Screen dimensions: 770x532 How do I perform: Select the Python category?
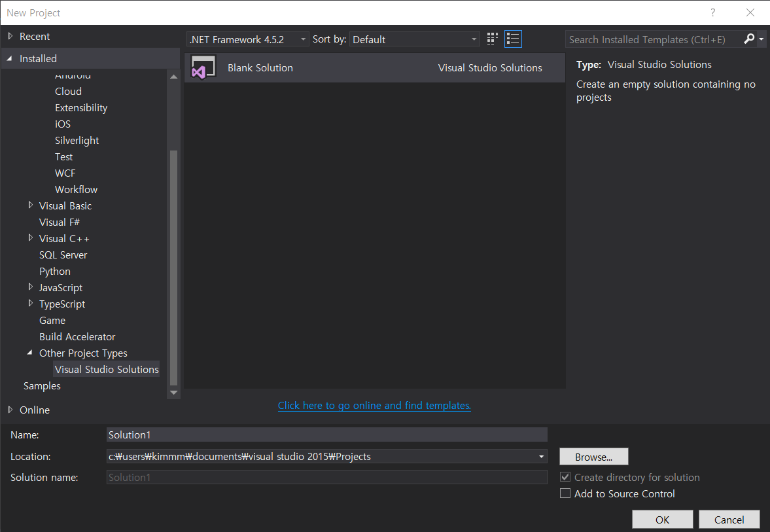click(x=54, y=271)
